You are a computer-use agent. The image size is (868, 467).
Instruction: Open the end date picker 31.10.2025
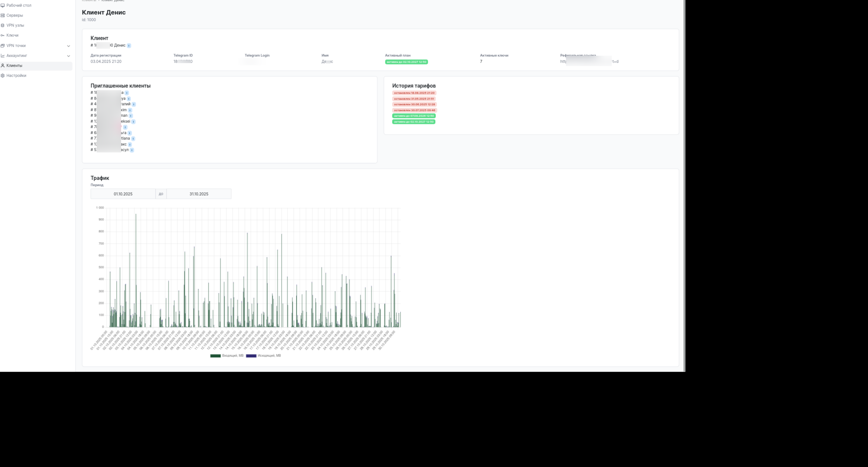(x=199, y=194)
